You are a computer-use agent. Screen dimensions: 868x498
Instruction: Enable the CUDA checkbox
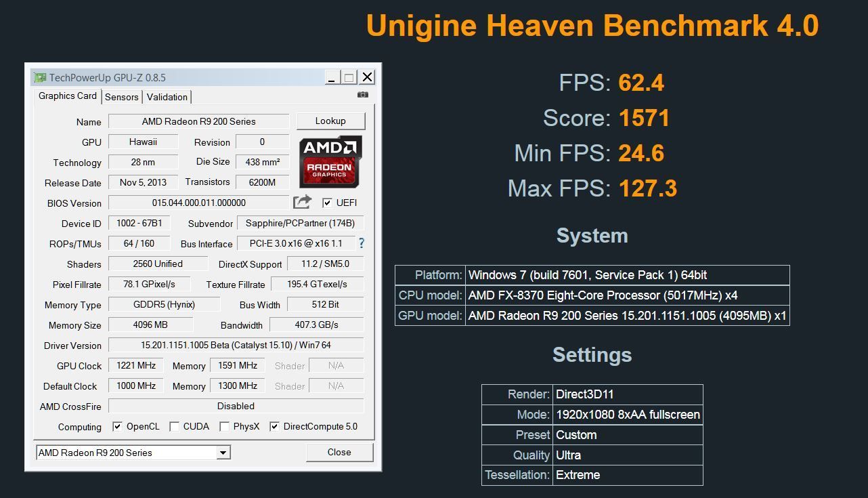[174, 426]
